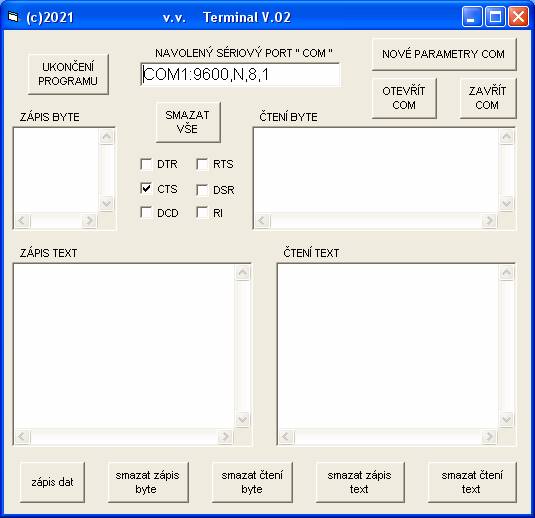Check the DCD checkbox
The image size is (535, 518).
[x=146, y=213]
